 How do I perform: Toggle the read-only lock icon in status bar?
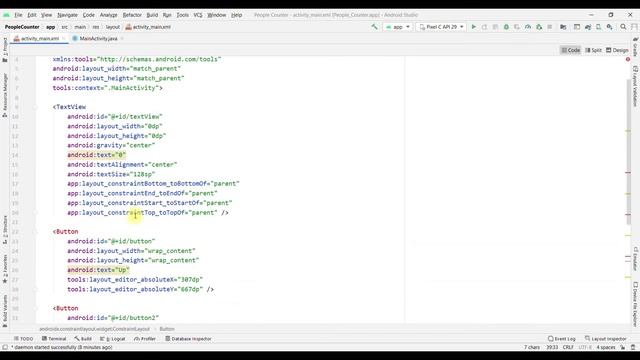pos(623,347)
